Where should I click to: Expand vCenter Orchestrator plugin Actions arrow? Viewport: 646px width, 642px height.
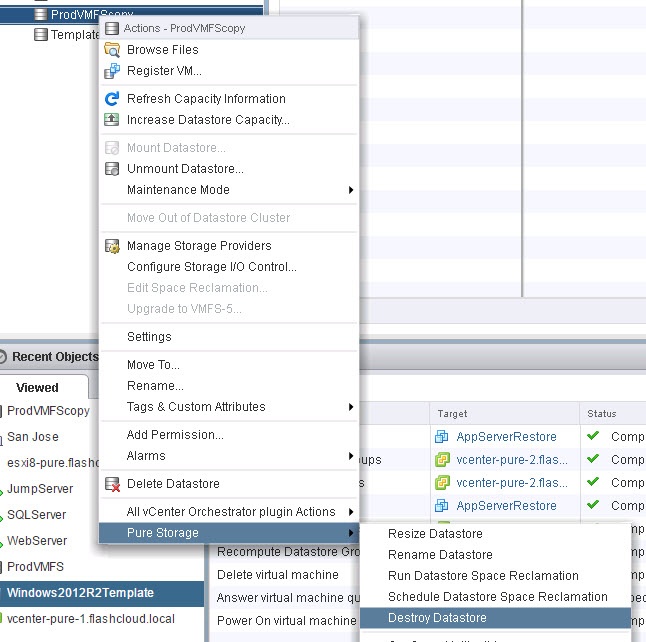pos(351,512)
